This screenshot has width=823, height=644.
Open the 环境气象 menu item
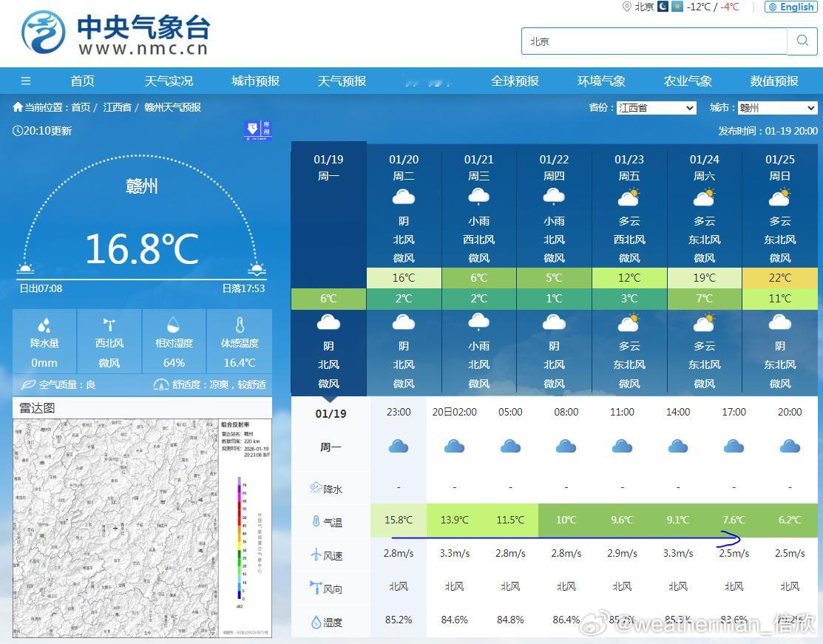point(601,81)
